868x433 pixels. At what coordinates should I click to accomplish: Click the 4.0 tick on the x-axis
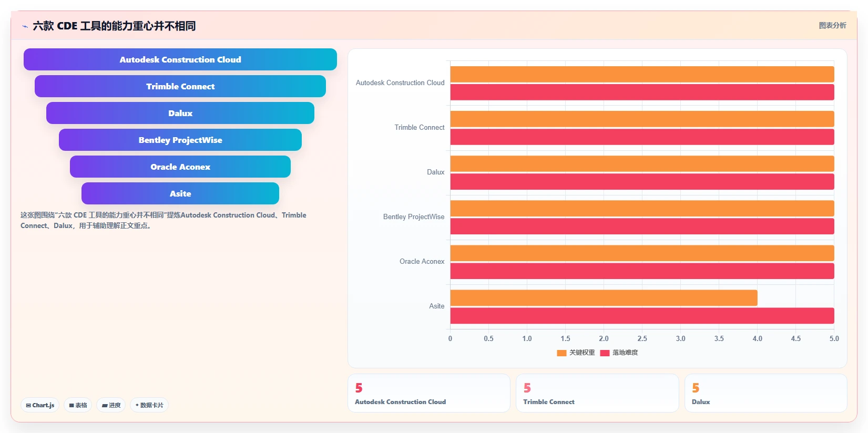click(757, 339)
